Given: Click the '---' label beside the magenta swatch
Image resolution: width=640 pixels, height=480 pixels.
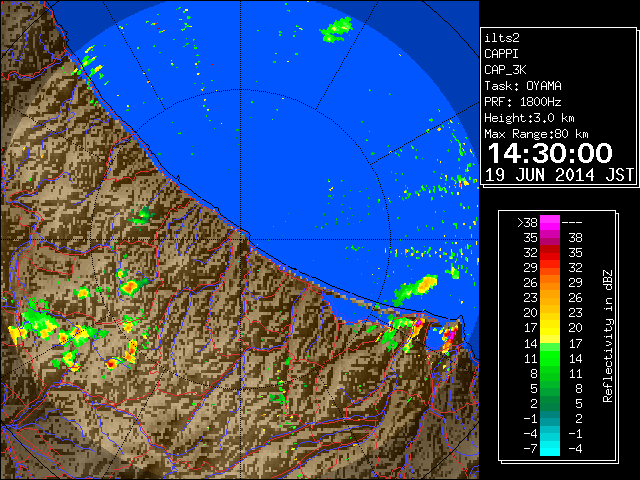Looking at the screenshot, I should tap(572, 222).
